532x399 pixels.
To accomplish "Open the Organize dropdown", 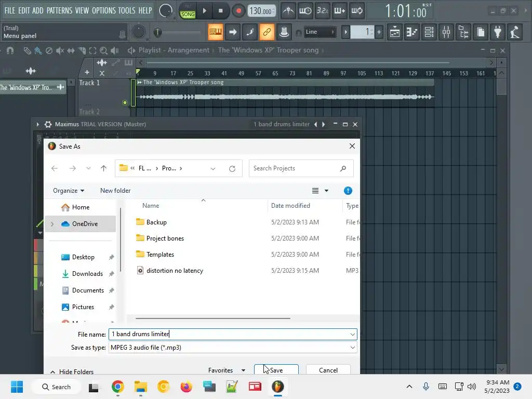I will pos(69,191).
